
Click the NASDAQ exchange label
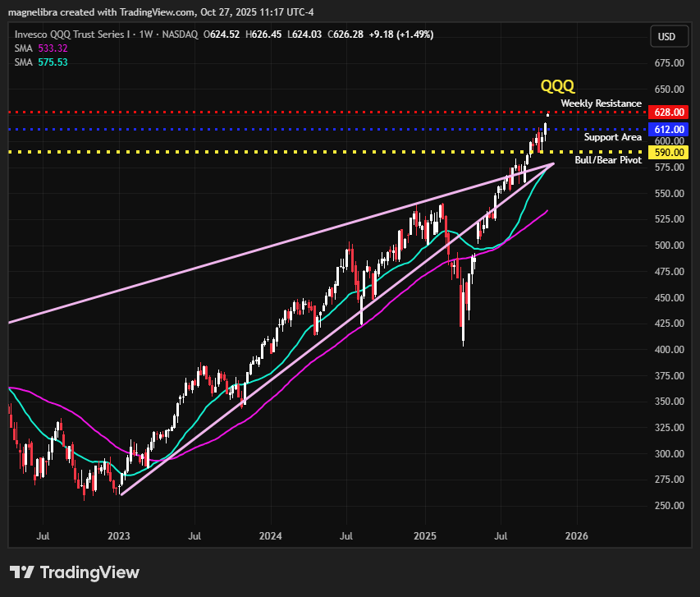tap(180, 34)
